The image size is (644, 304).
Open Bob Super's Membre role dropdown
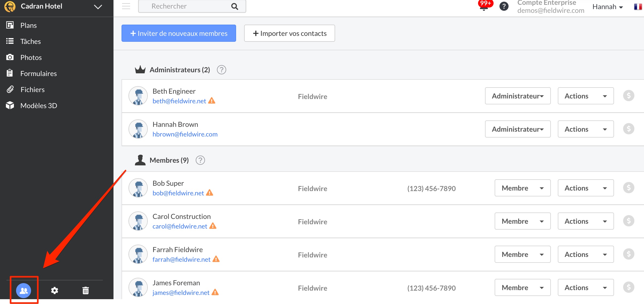click(522, 188)
